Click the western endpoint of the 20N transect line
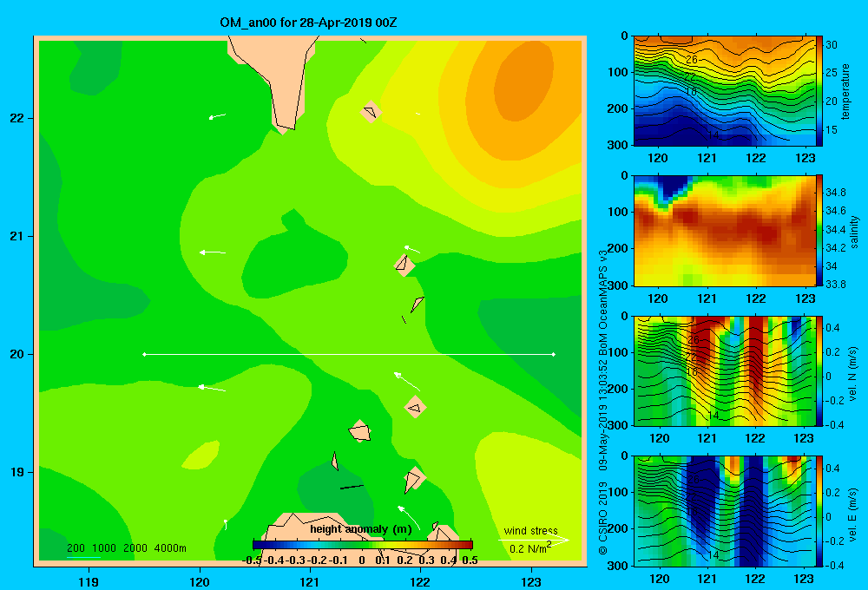 (x=144, y=354)
